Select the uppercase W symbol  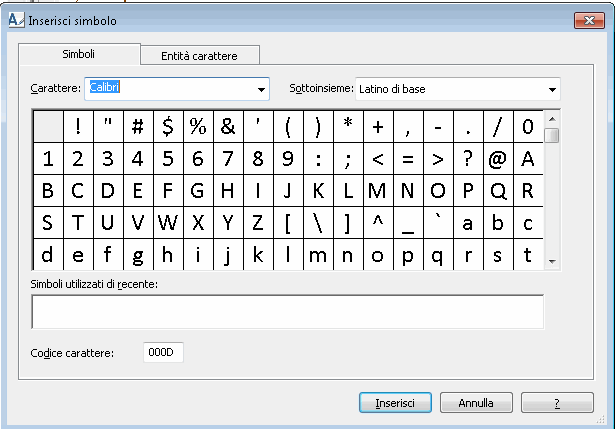click(168, 222)
